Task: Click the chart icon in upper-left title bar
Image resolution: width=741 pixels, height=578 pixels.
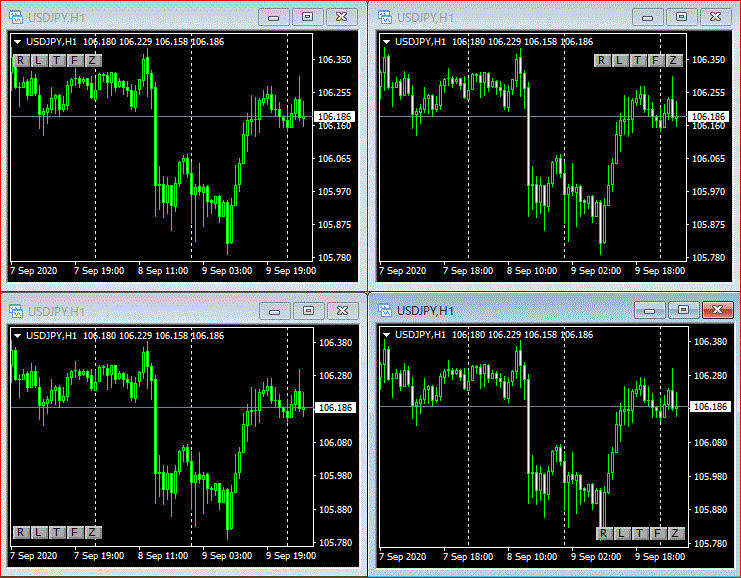Action: click(x=16, y=18)
